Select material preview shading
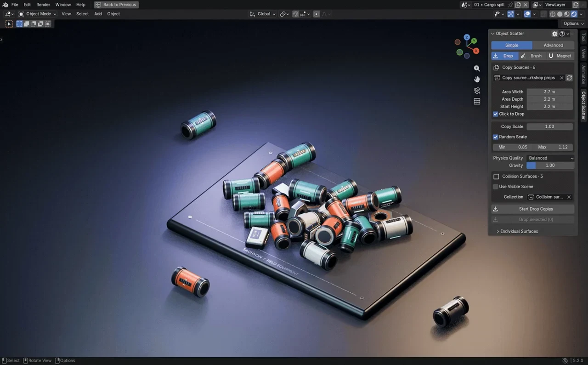Screen dimensions: 588x365 coord(567,14)
